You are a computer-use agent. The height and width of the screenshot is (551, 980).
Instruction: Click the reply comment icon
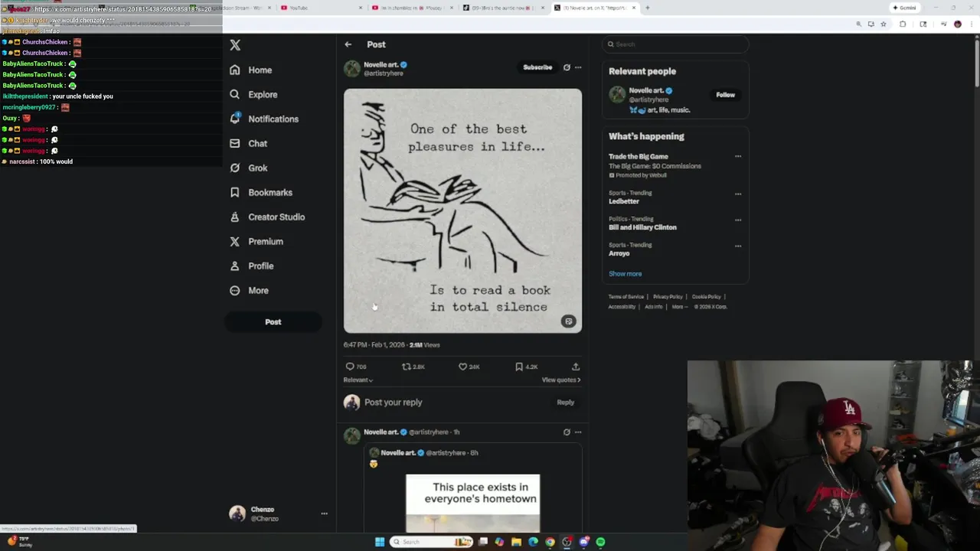click(350, 367)
